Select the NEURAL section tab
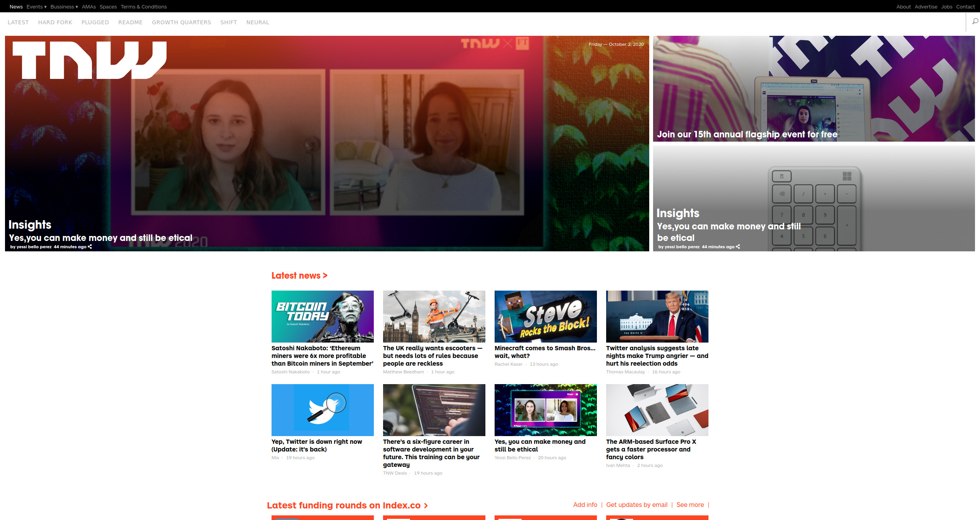The height and width of the screenshot is (520, 980). [257, 22]
